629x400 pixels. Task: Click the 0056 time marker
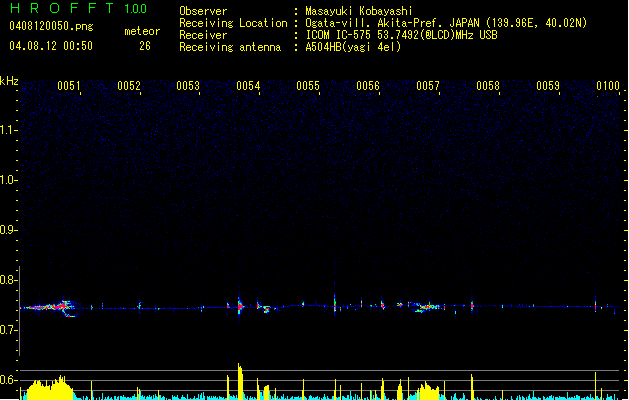pos(368,85)
